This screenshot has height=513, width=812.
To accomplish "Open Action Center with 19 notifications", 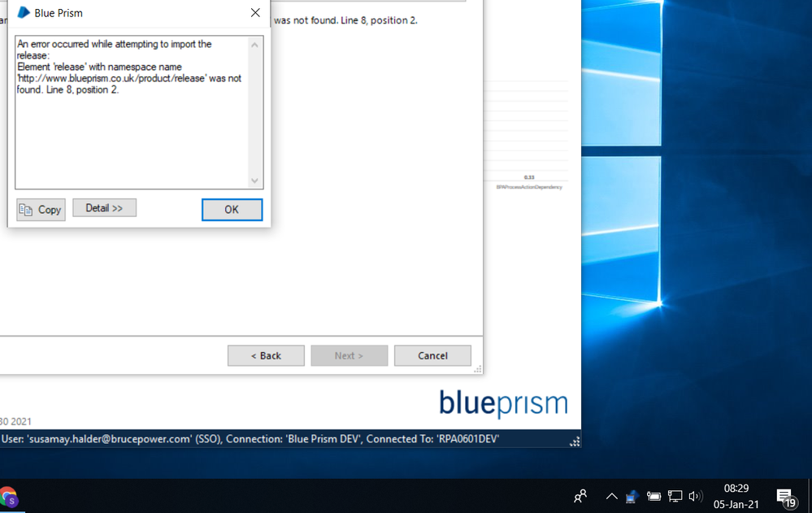I will tap(786, 497).
